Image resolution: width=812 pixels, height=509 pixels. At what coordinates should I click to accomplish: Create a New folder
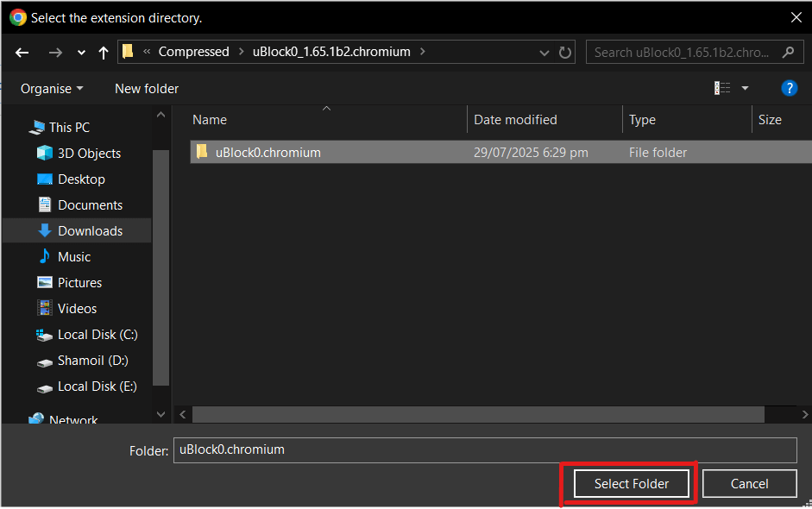coord(147,89)
